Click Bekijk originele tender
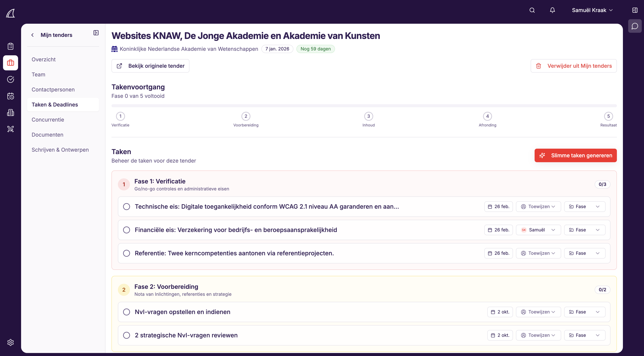The image size is (644, 356). [x=150, y=66]
